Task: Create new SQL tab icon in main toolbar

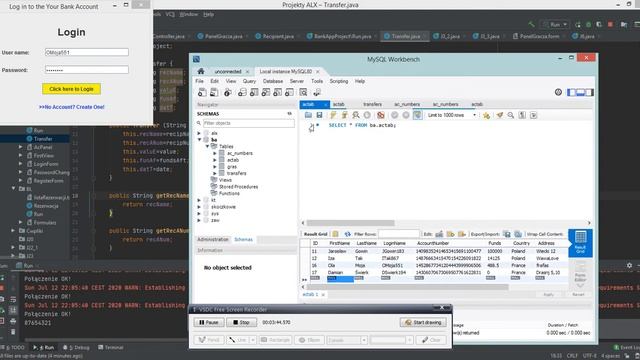Action: [x=202, y=93]
